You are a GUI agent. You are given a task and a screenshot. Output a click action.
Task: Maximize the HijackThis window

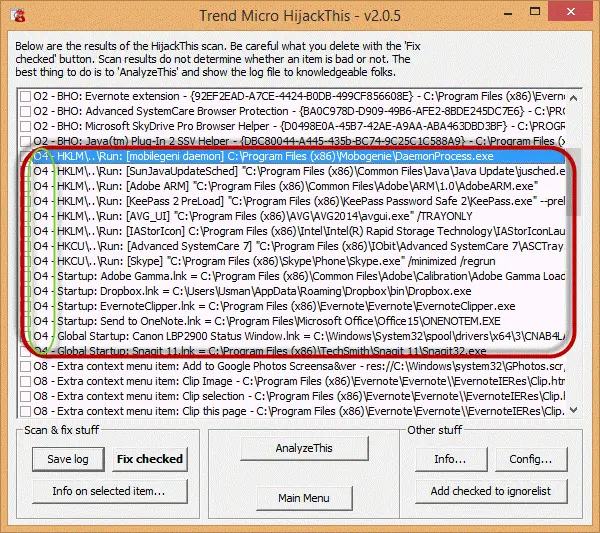535,12
